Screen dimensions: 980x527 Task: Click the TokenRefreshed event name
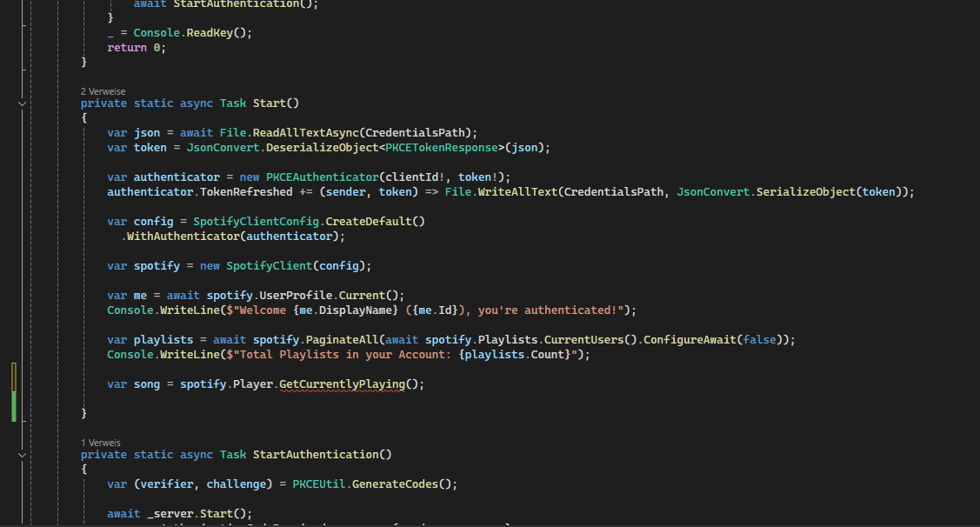click(246, 192)
